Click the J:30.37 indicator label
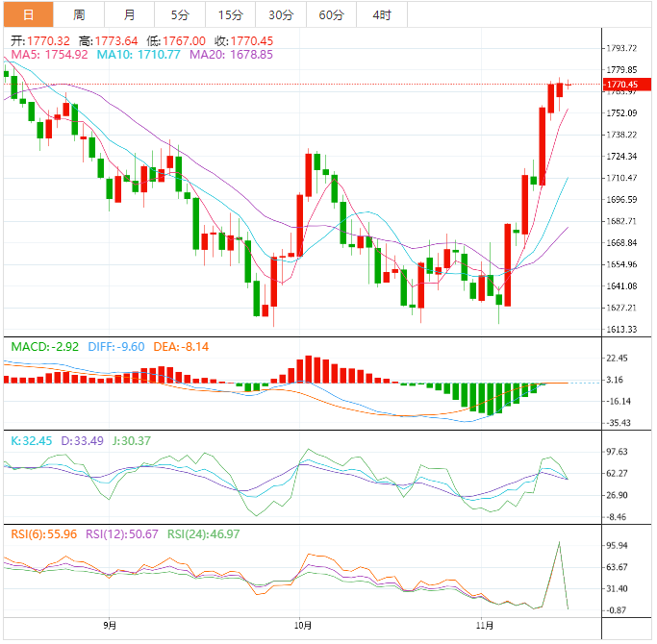The image size is (657, 644). pyautogui.click(x=132, y=441)
